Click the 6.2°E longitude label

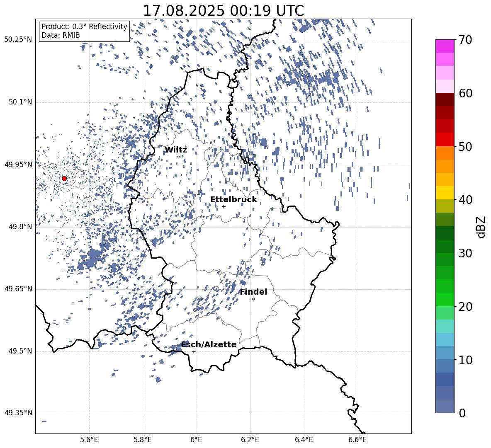(250, 440)
